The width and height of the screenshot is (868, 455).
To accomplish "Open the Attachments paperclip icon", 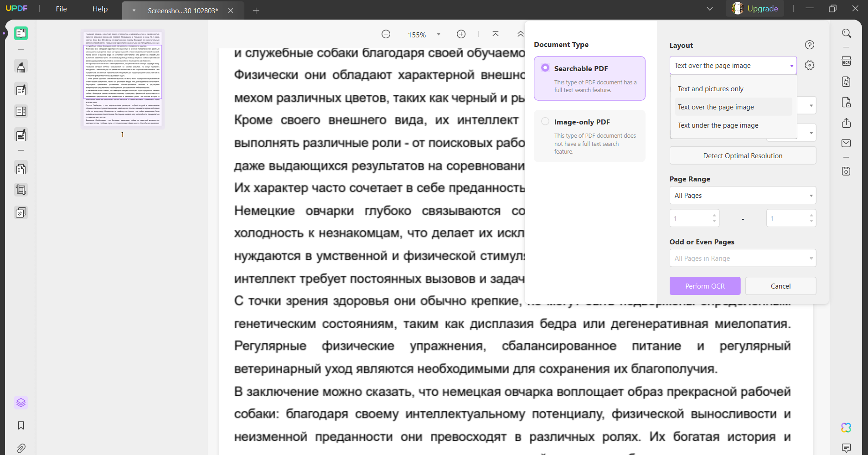I will 21,448.
